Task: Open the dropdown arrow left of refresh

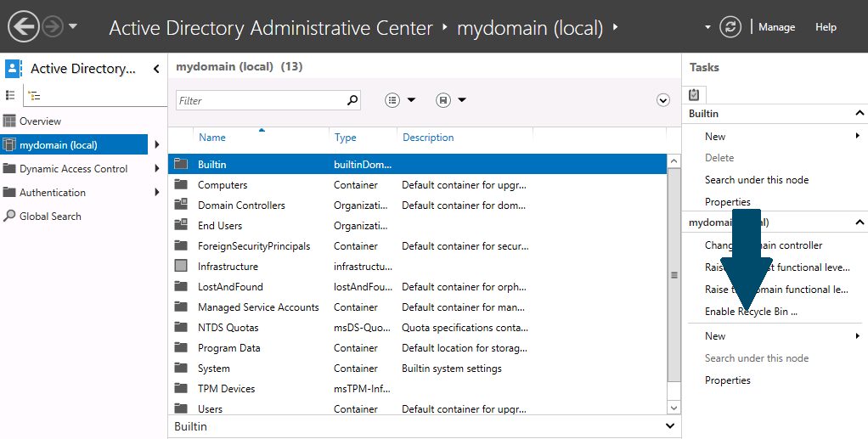Action: click(x=707, y=27)
